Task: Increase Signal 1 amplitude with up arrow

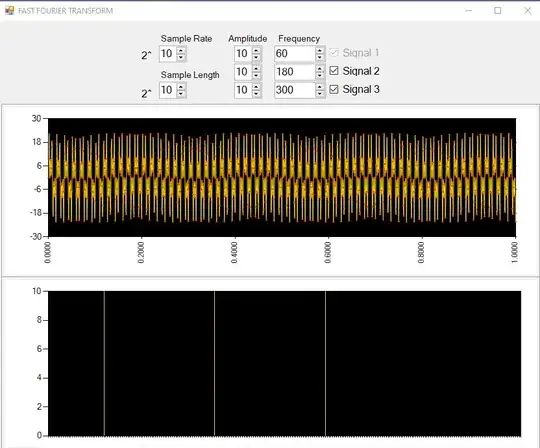Action: (x=256, y=51)
